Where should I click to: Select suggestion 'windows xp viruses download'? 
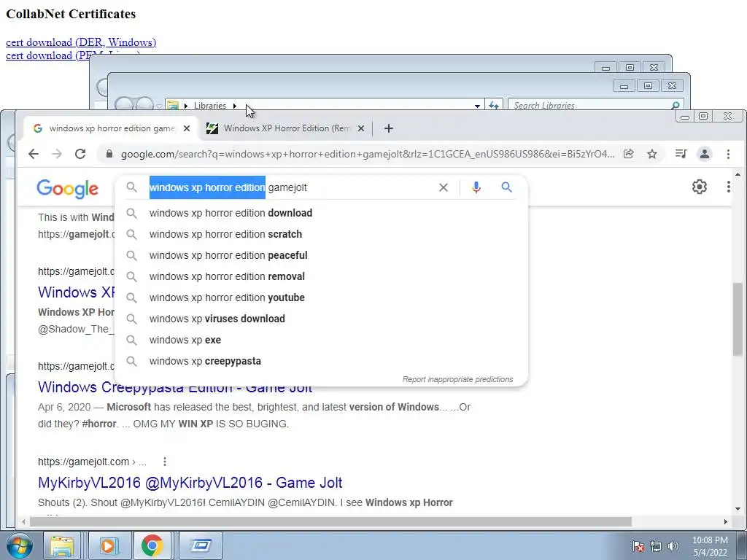pos(322,319)
